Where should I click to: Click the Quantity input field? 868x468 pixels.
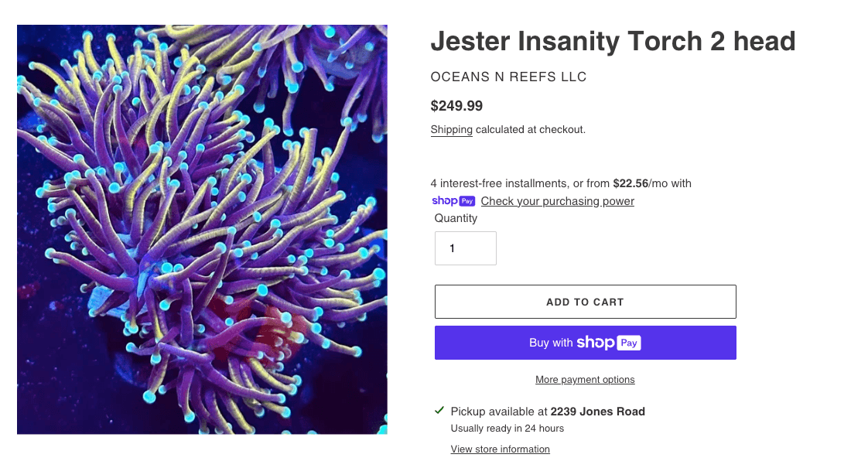point(465,248)
